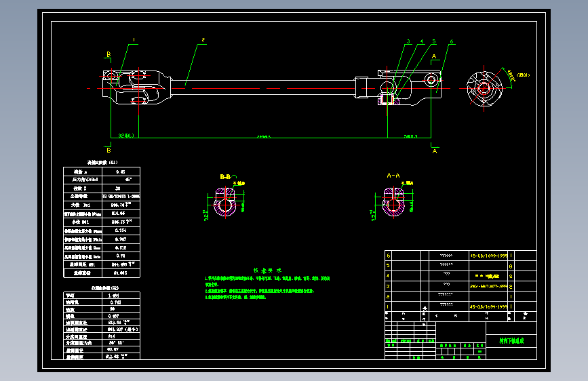
Task: Select the circular end view of the yoke
Action: coord(484,89)
